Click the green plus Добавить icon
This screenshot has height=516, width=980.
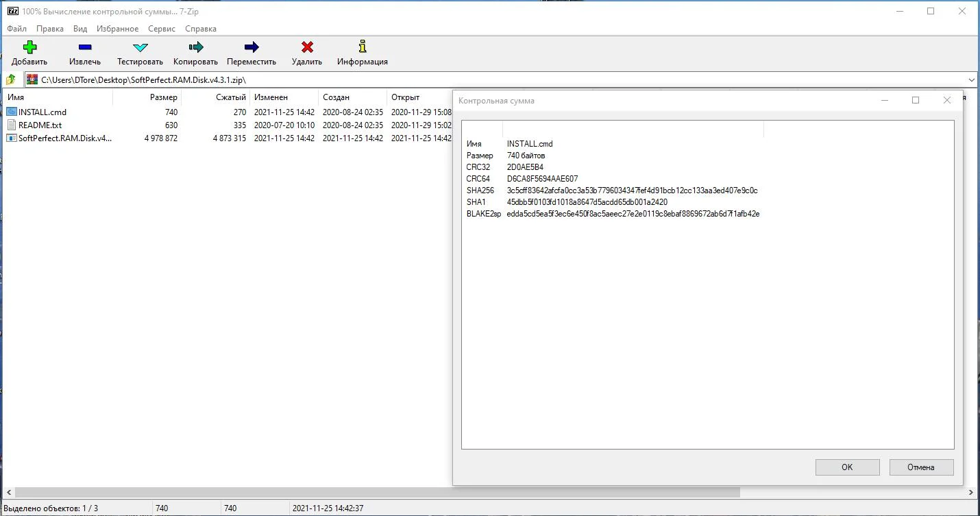pos(29,47)
